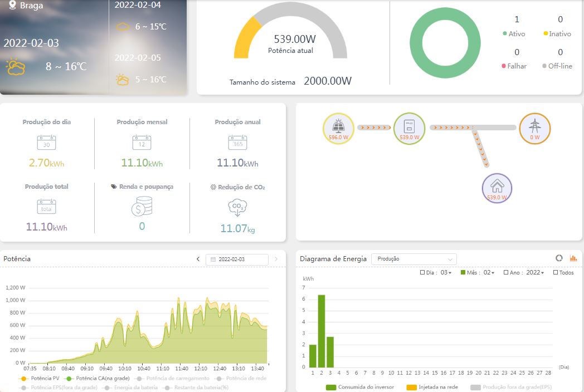Select the grid pylon node showing 0 W
Image resolution: width=584 pixels, height=392 pixels.
[x=535, y=129]
